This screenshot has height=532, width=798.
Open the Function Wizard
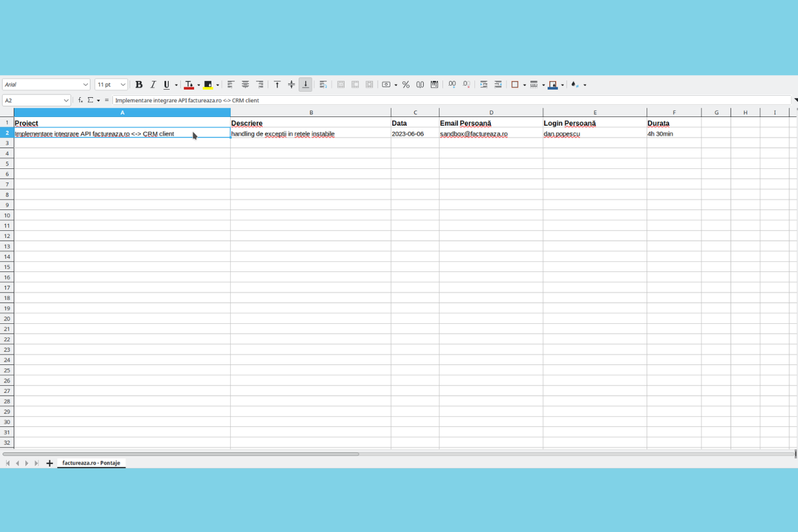point(79,100)
